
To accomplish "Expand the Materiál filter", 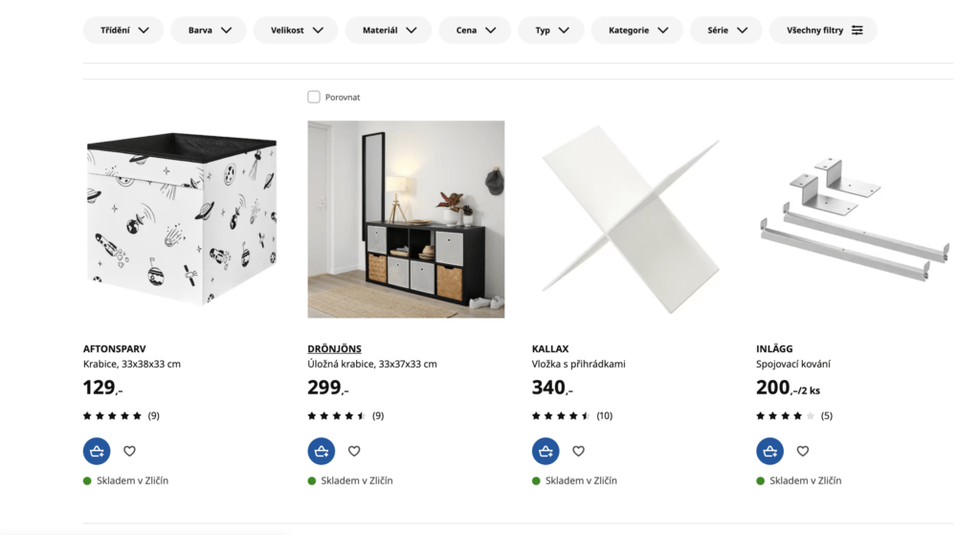I will (x=389, y=30).
